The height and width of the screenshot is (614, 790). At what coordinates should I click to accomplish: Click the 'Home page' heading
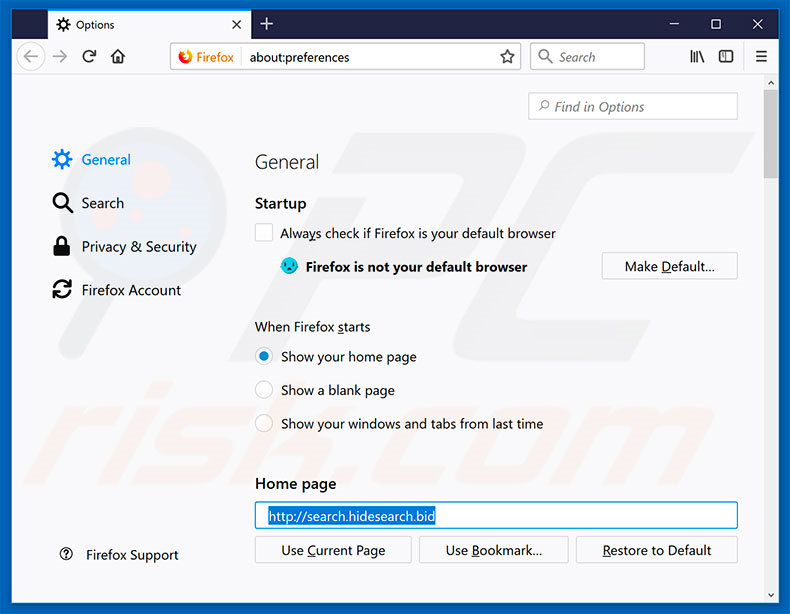(x=296, y=484)
